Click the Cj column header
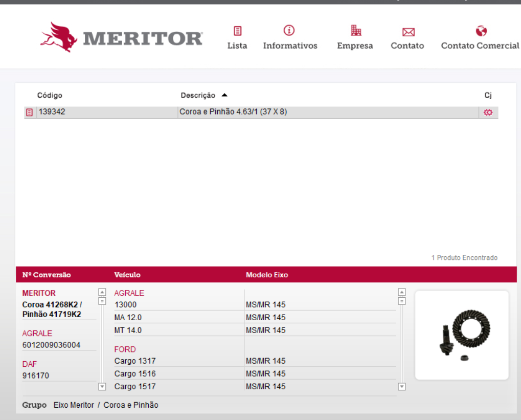 coord(488,96)
